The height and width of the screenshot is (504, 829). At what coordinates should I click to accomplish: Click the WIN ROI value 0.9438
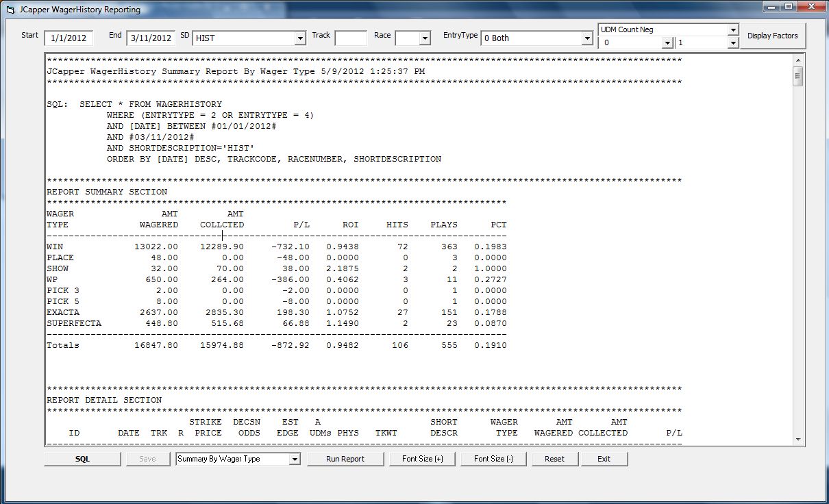tap(343, 247)
